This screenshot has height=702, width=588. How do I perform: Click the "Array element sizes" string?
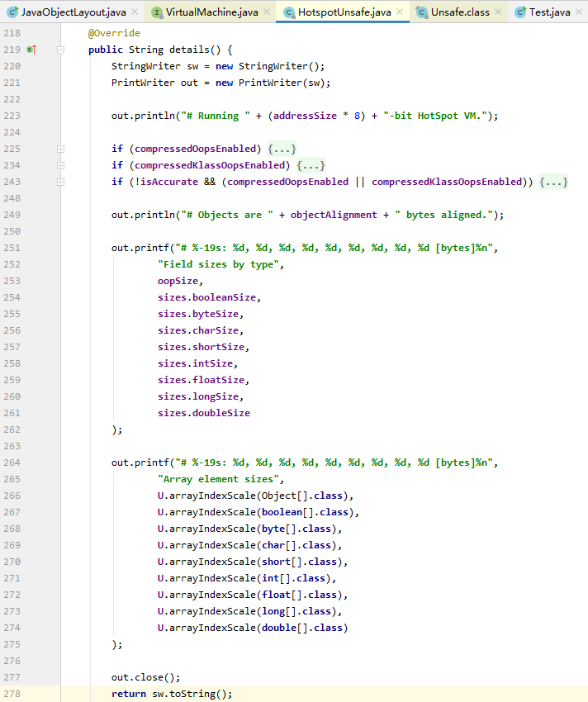pyautogui.click(x=218, y=479)
